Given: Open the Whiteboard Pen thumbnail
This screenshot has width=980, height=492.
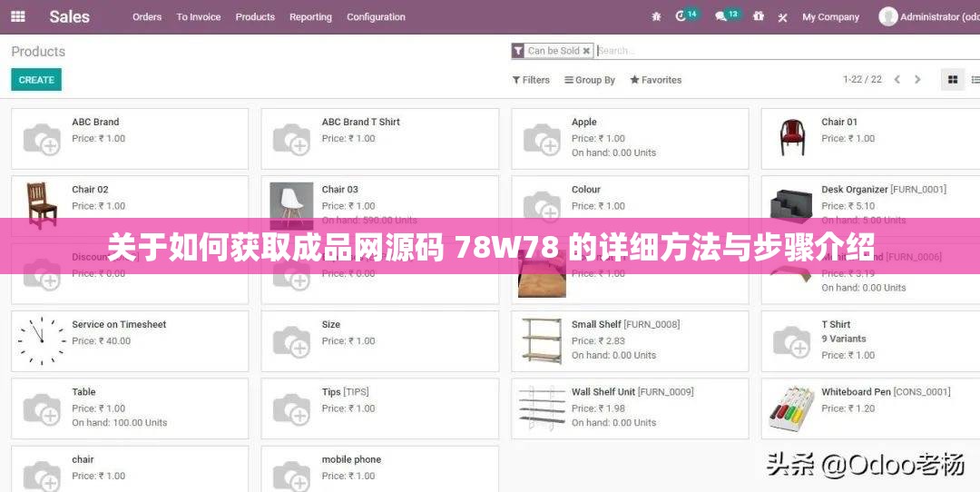Looking at the screenshot, I should [791, 408].
